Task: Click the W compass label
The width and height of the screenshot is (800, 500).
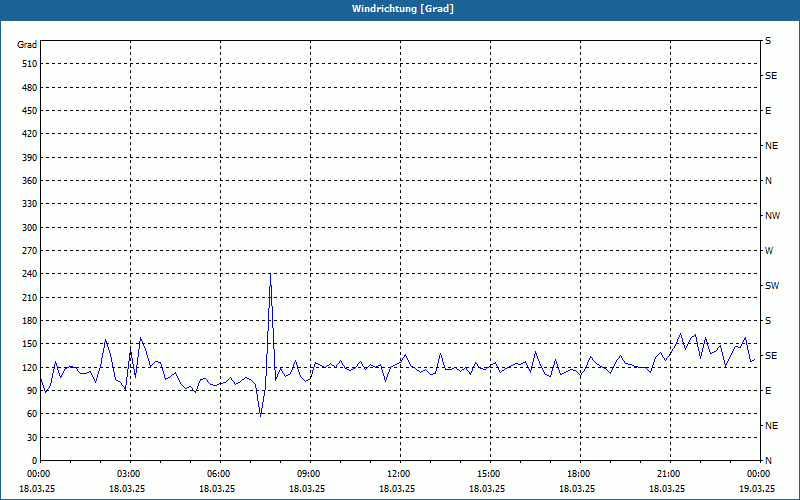Action: [769, 251]
